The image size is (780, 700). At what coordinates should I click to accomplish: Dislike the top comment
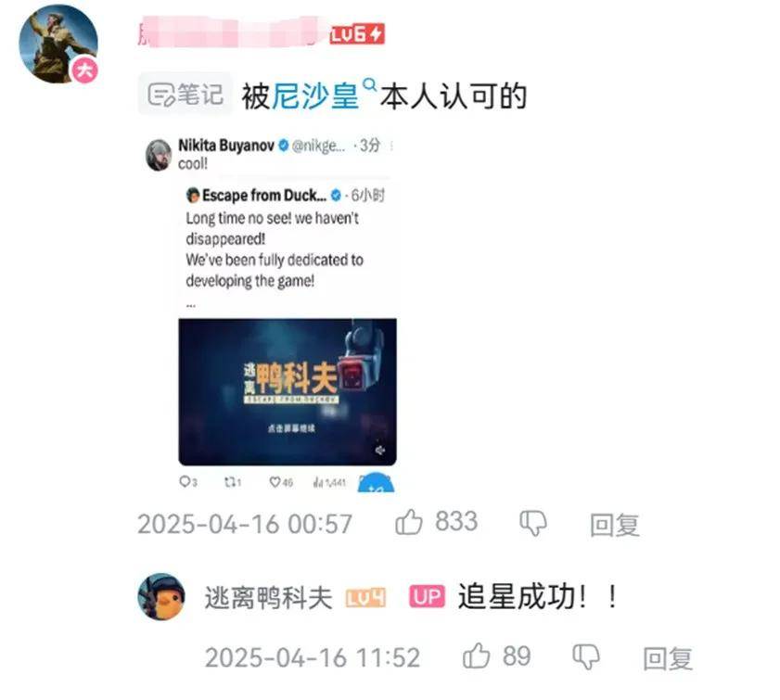[x=532, y=524]
